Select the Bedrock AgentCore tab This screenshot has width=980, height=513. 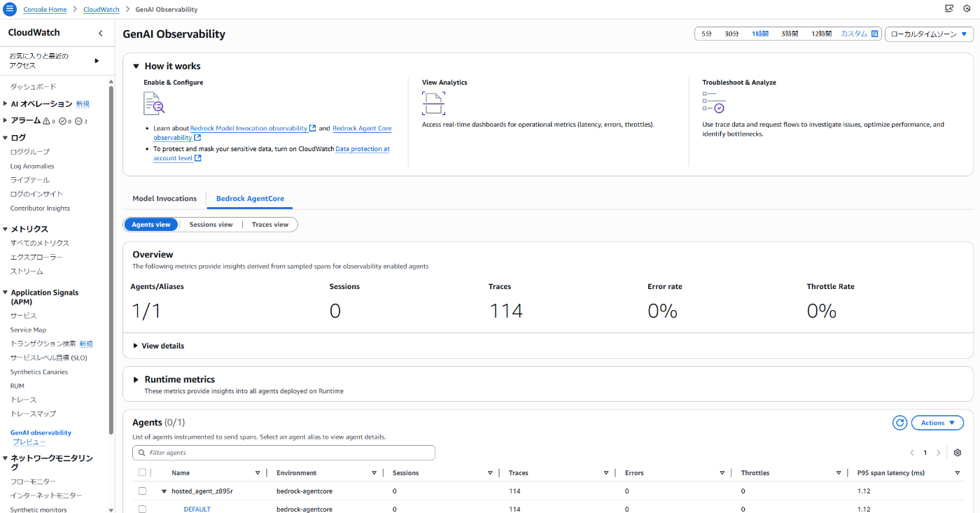click(x=250, y=199)
